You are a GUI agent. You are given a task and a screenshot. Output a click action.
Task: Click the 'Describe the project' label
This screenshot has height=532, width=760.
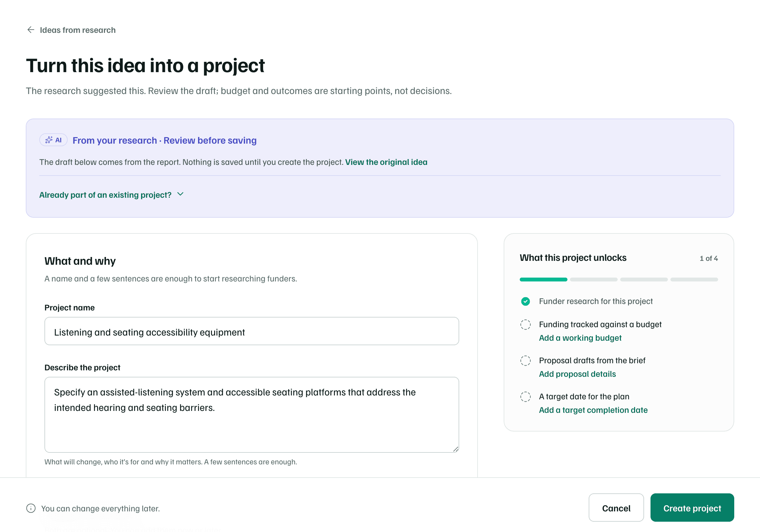pos(82,367)
